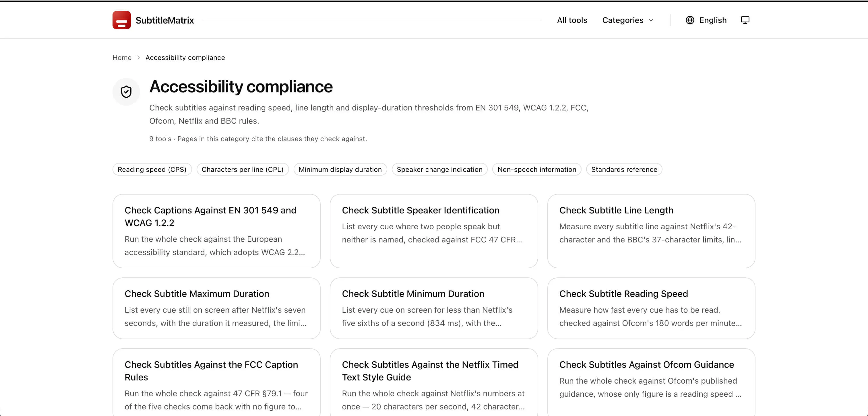Select the Reading speed (CPS) tag

click(x=152, y=170)
